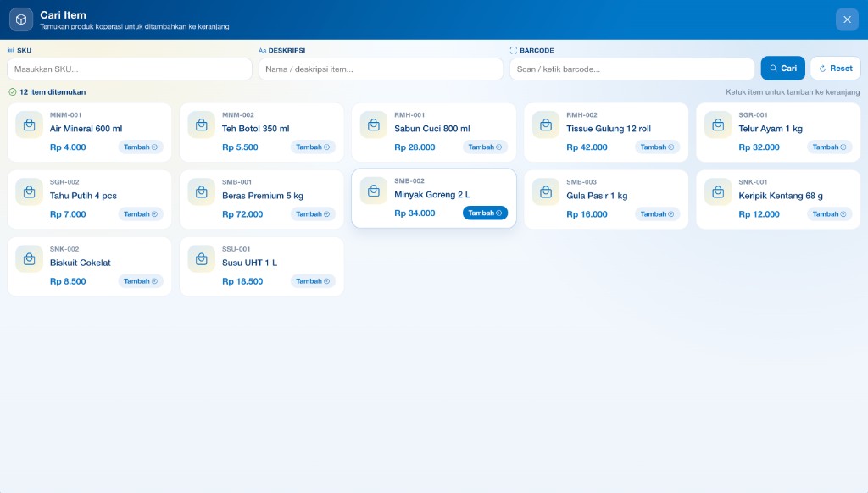Image resolution: width=868 pixels, height=493 pixels.
Task: Click shopping bag icon for Beras Premium 5 kg
Action: 202,192
